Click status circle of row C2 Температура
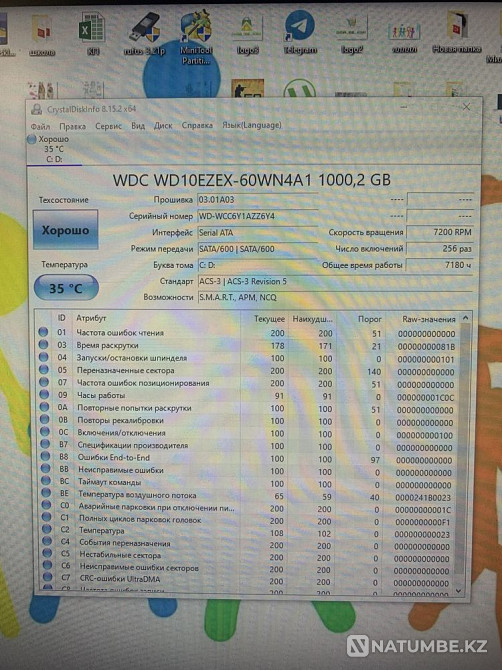 47,529
